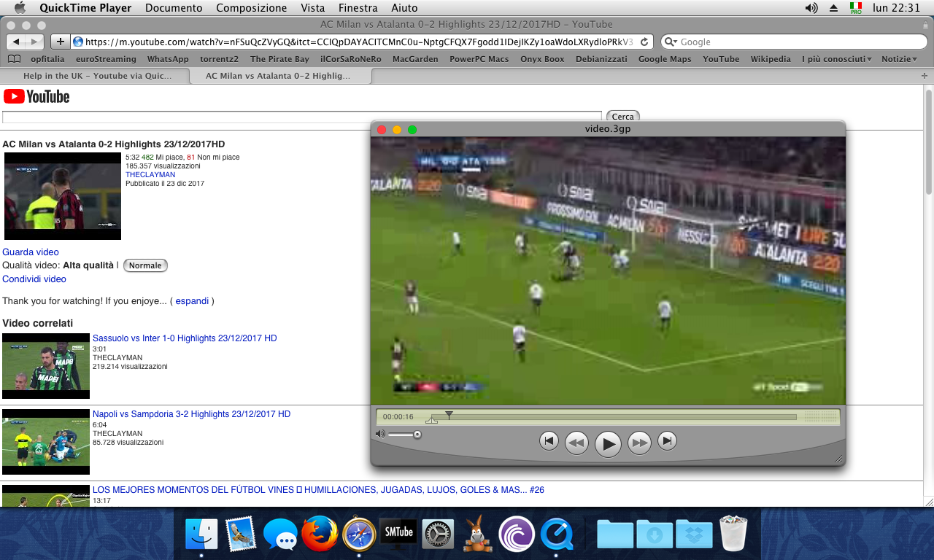Select the AC Milan vs Atalanta tab

point(280,76)
